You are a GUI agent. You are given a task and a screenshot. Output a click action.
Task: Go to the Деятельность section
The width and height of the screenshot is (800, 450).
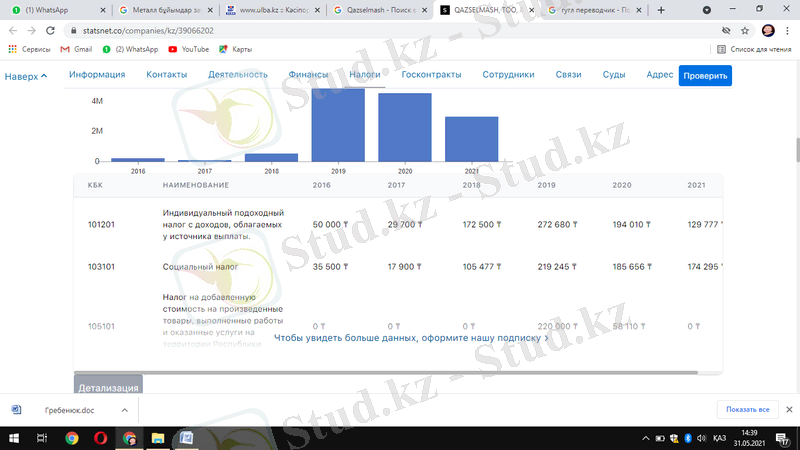point(238,74)
